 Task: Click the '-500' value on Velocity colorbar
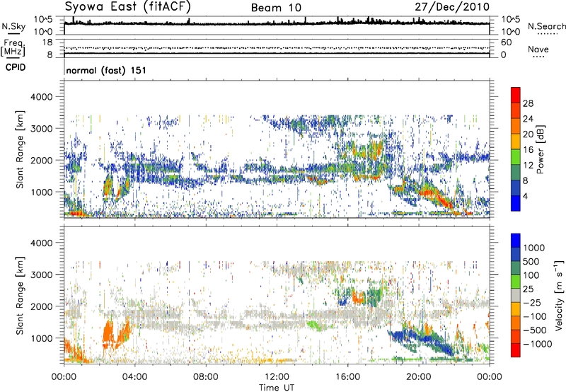(534, 330)
